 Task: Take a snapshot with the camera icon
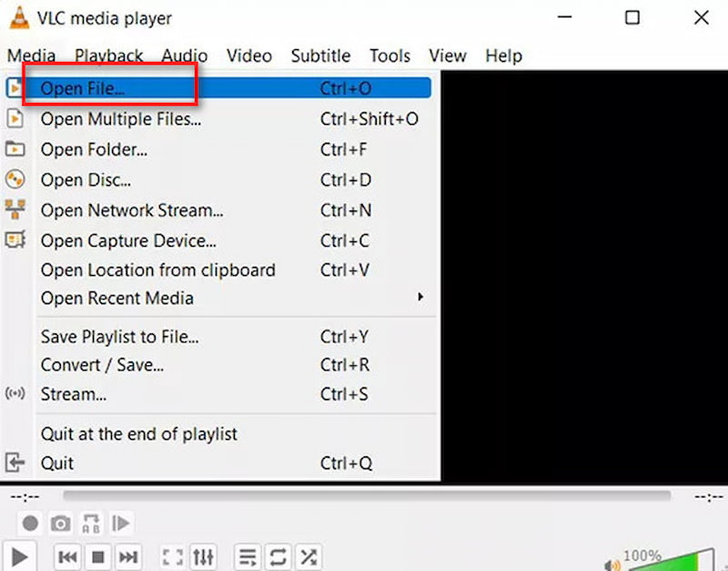coord(61,524)
